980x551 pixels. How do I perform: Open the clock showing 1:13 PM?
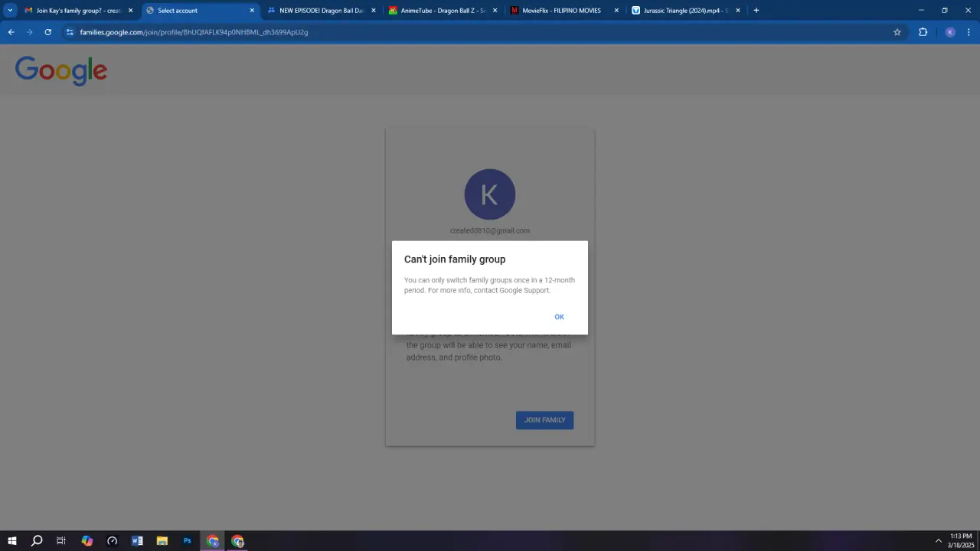pyautogui.click(x=960, y=541)
